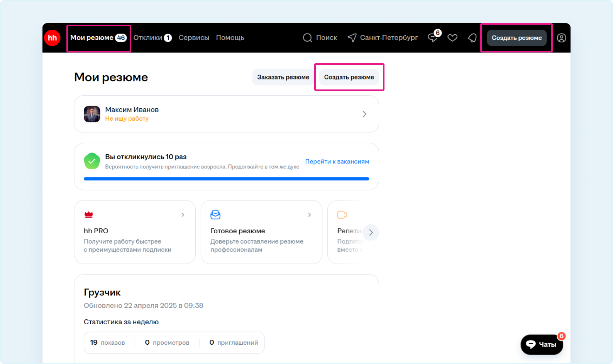The height and width of the screenshot is (364, 613).
Task: Open Максим Иванов profile chevron
Action: coord(364,114)
